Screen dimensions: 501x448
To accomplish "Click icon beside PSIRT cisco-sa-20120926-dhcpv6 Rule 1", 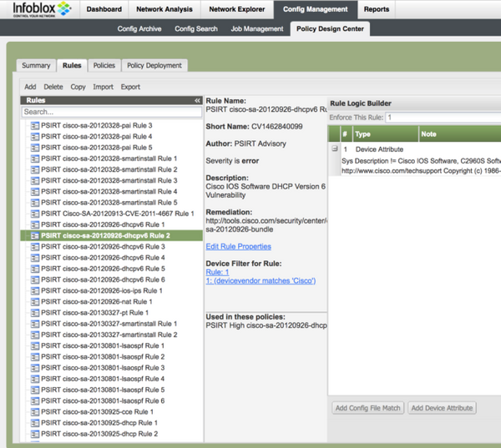I will [x=35, y=224].
